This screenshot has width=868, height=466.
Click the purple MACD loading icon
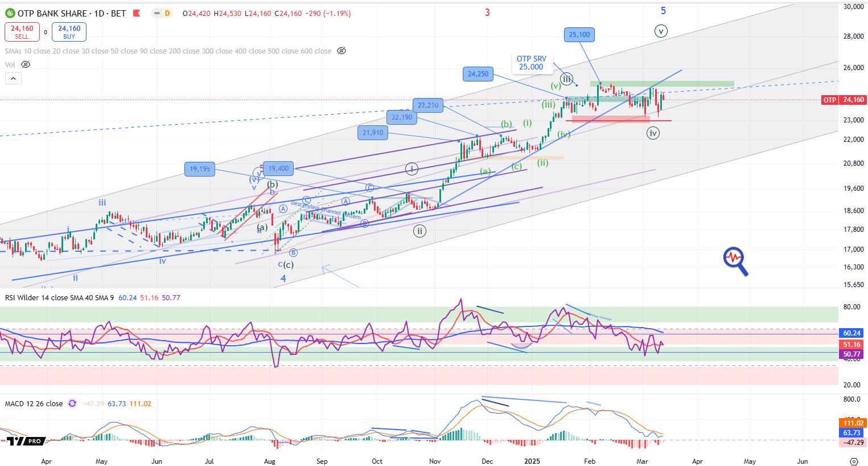(x=72, y=403)
